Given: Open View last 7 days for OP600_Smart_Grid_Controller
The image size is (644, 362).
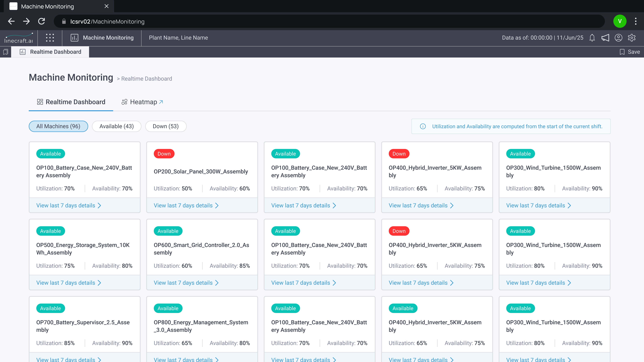Looking at the screenshot, I should [186, 283].
